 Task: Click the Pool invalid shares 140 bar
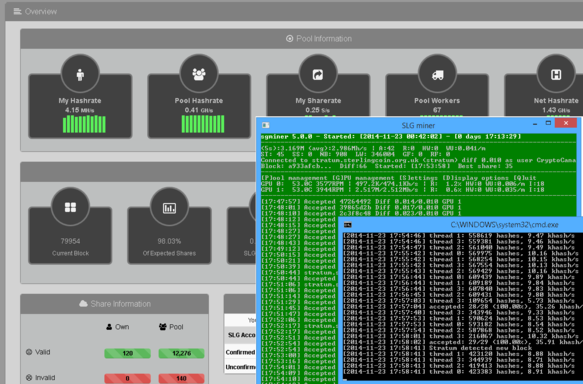181,378
